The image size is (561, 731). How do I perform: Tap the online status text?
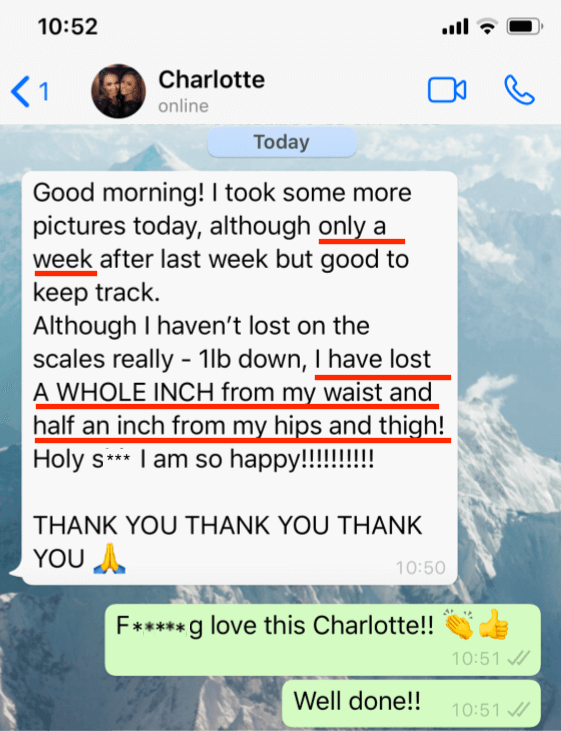tap(183, 106)
